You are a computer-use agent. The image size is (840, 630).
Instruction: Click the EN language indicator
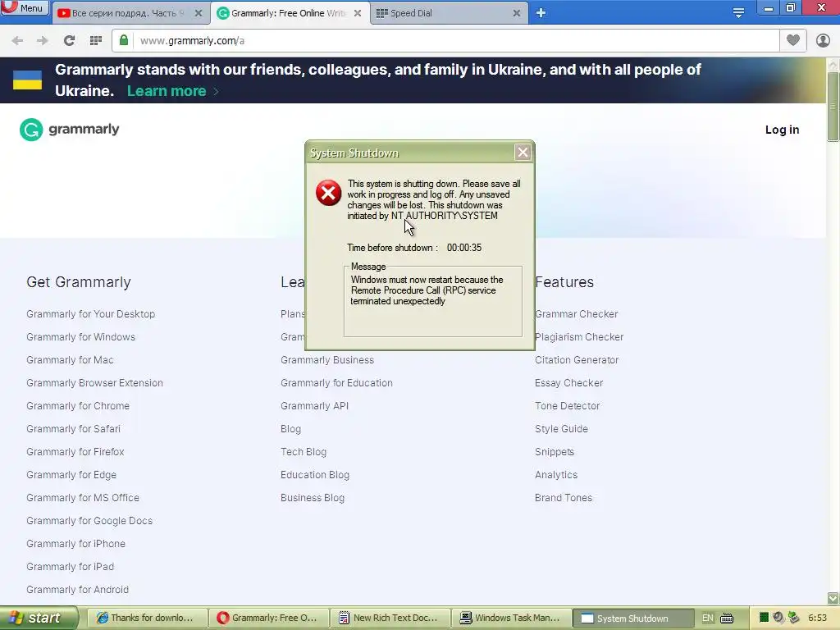pyautogui.click(x=708, y=619)
